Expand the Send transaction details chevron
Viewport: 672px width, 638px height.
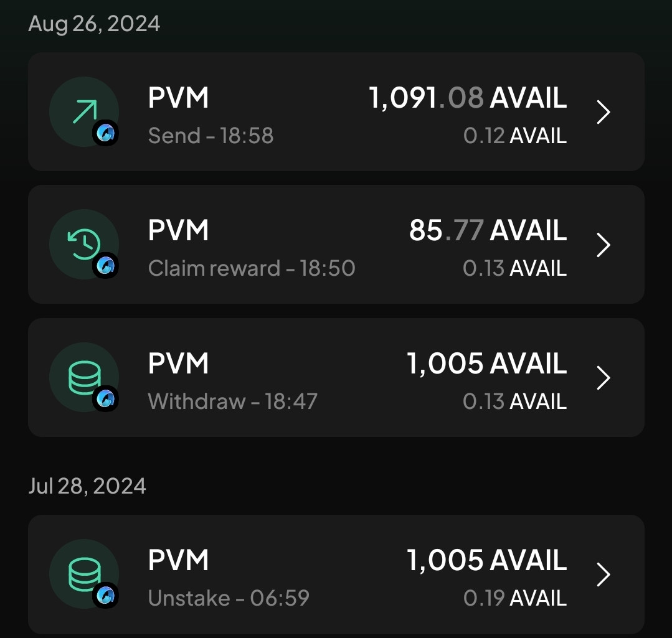pos(602,112)
